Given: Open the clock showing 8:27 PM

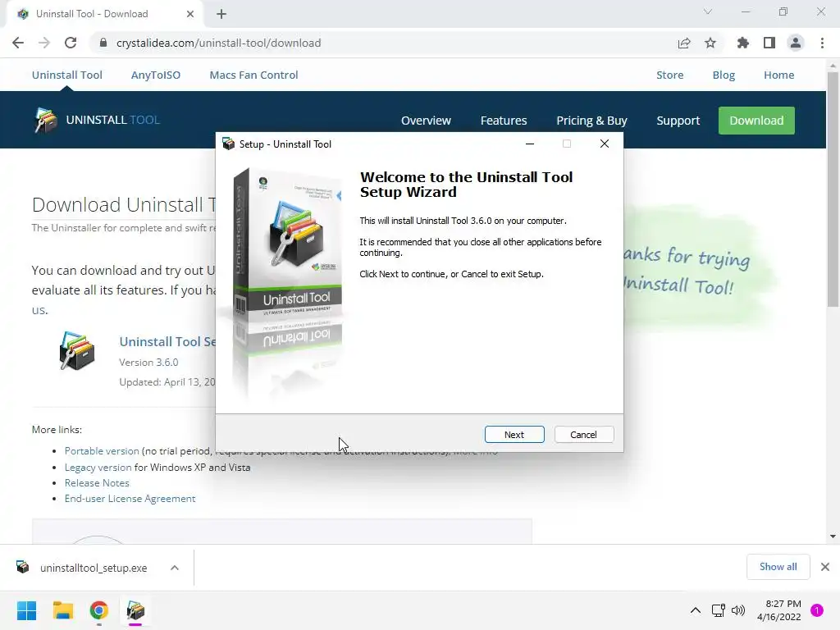Looking at the screenshot, I should coord(779,610).
